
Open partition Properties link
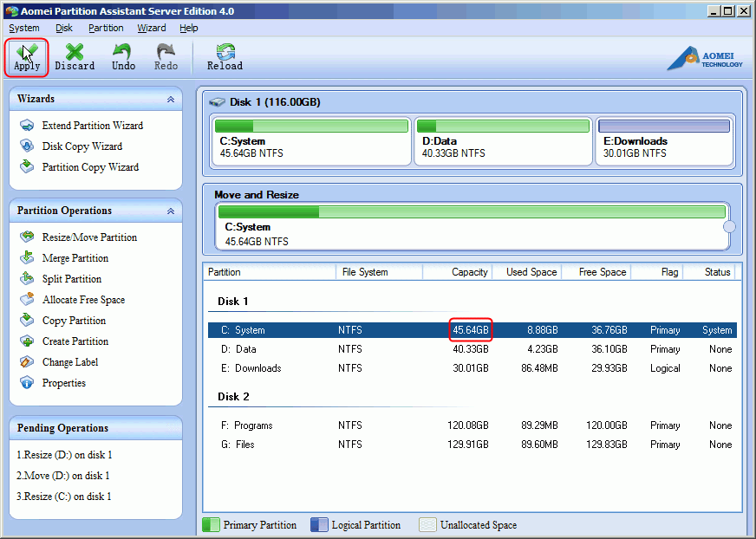pos(63,383)
